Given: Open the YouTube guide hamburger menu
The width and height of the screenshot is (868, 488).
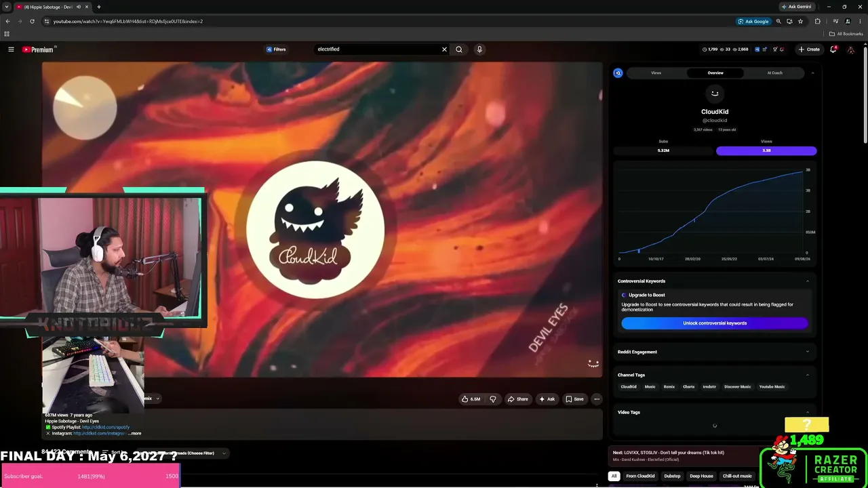Looking at the screenshot, I should (x=11, y=49).
